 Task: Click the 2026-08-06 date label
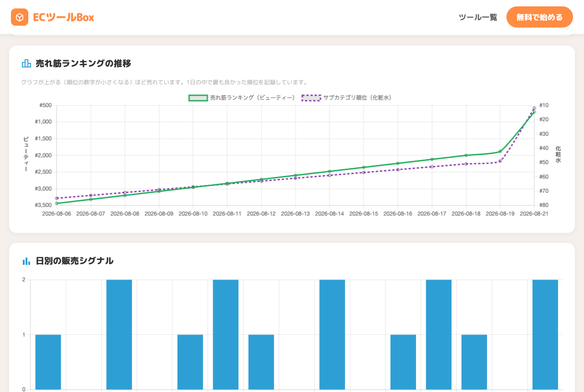click(x=57, y=213)
